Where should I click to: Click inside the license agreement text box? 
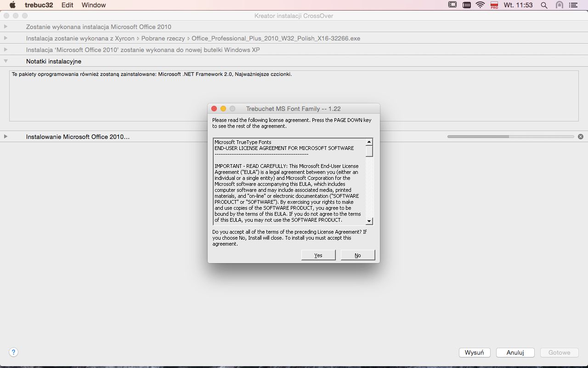289,181
